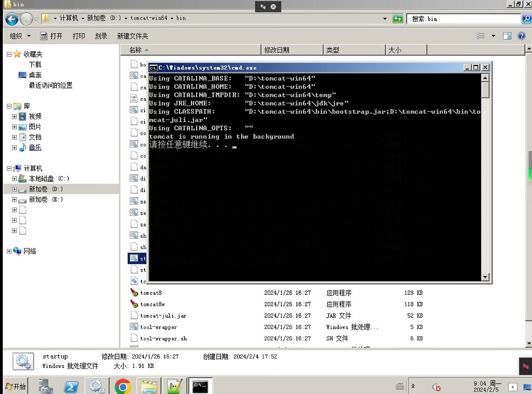The height and width of the screenshot is (394, 532).
Task: Click cmd window scrollbar up arrow
Action: tap(485, 77)
